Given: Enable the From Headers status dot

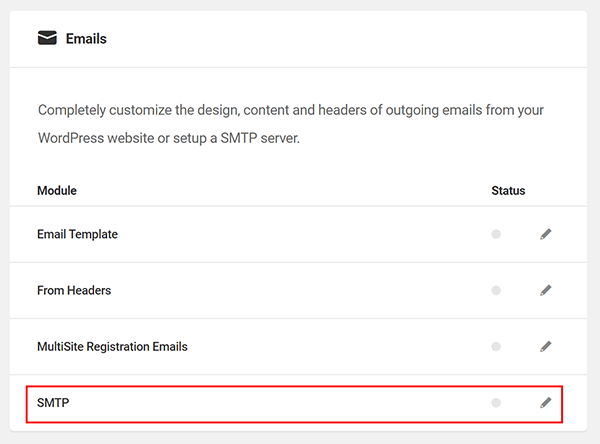Looking at the screenshot, I should pyautogui.click(x=496, y=291).
